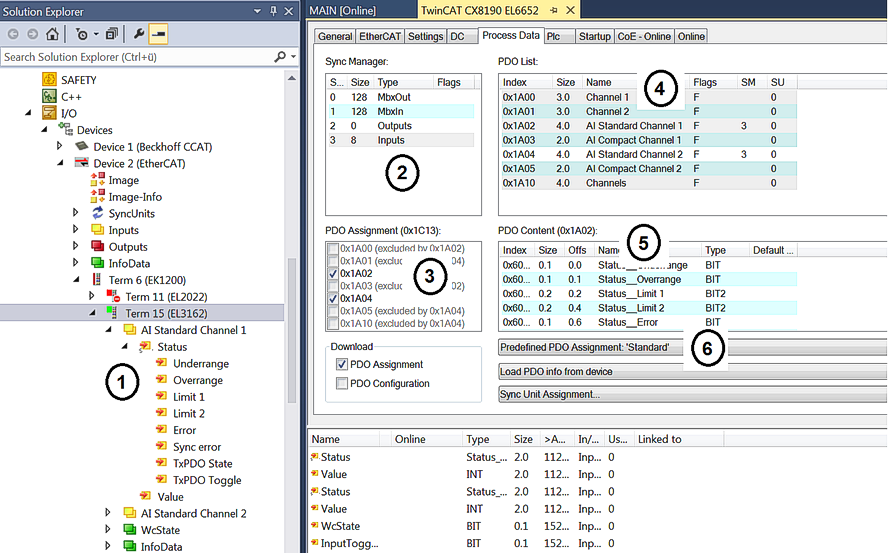
Task: Check the 0x1A10 PDO assignment checkbox
Action: coord(333,323)
